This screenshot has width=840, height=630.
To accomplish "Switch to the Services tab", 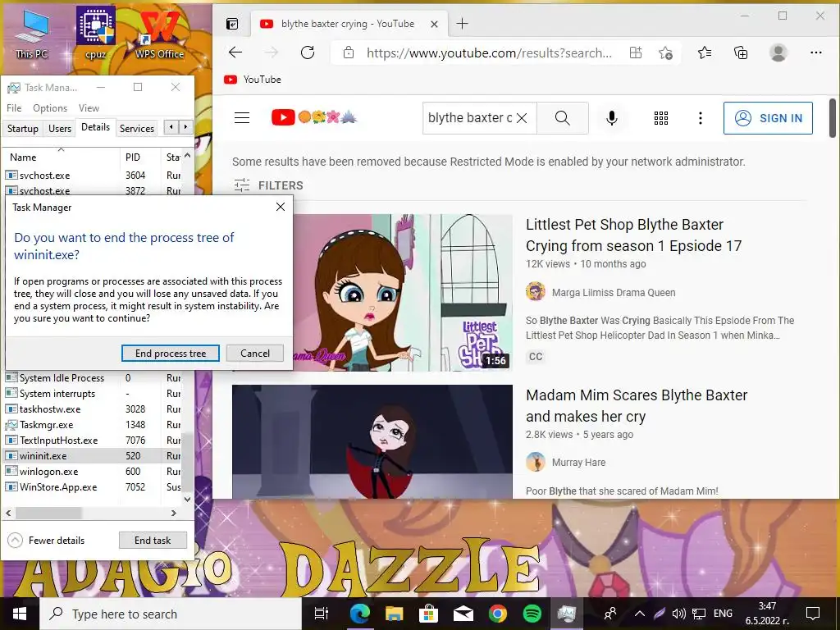I will 137,129.
